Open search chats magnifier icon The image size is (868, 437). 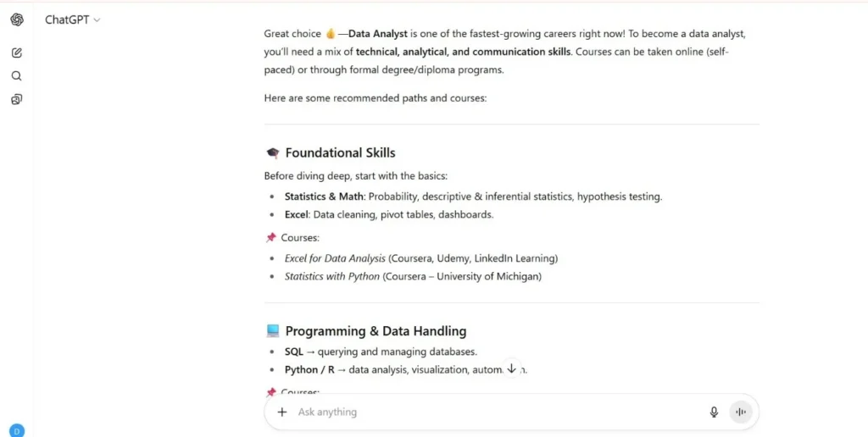click(17, 75)
